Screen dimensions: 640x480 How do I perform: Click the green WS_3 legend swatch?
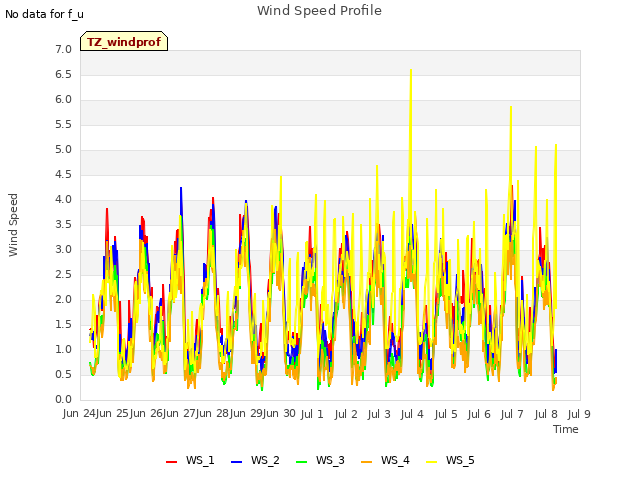click(301, 461)
